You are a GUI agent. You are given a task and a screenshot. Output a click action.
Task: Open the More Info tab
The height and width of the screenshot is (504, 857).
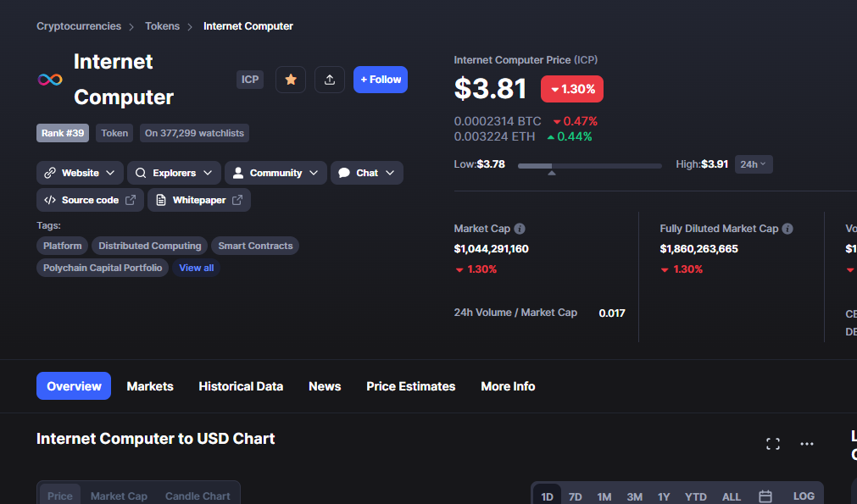508,386
